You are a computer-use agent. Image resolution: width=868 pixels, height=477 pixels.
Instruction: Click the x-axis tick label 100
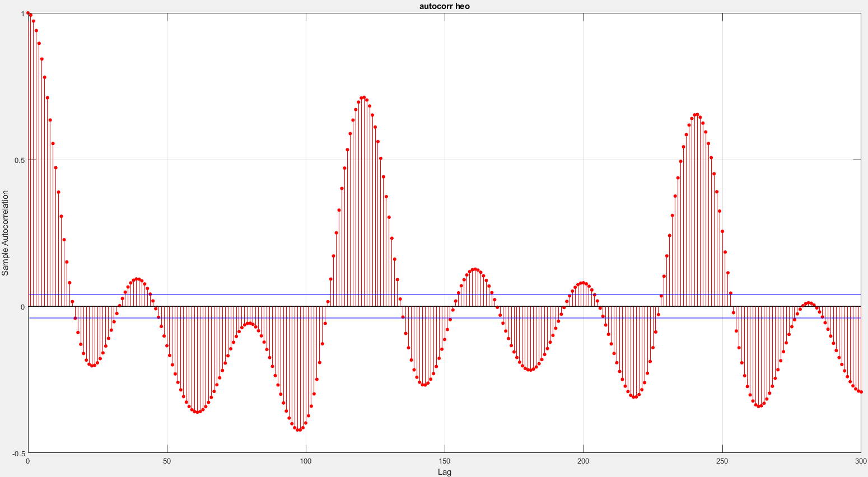pos(306,461)
